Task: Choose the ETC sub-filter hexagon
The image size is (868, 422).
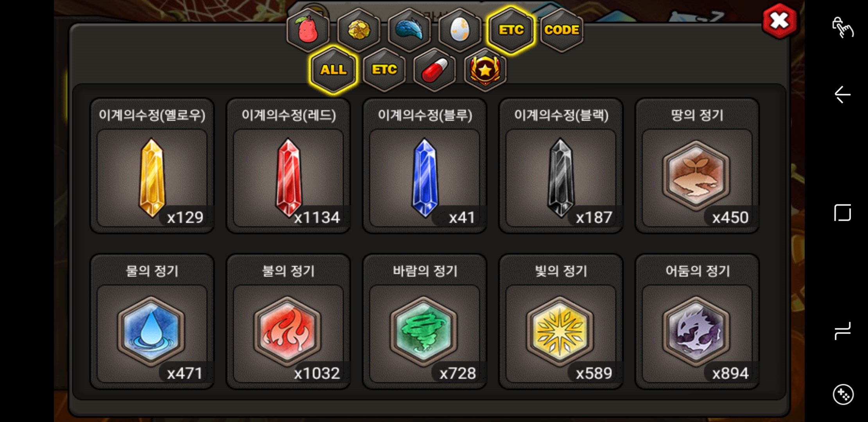Action: (x=384, y=70)
